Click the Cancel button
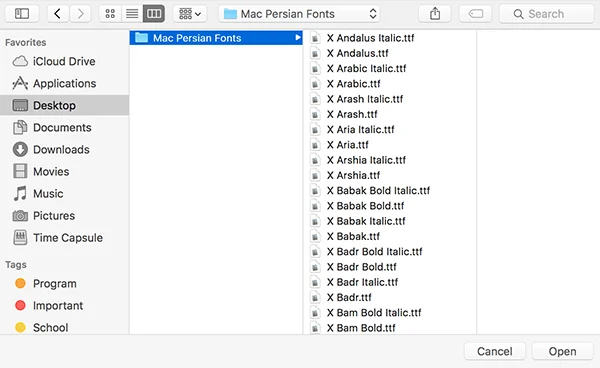 pos(494,352)
